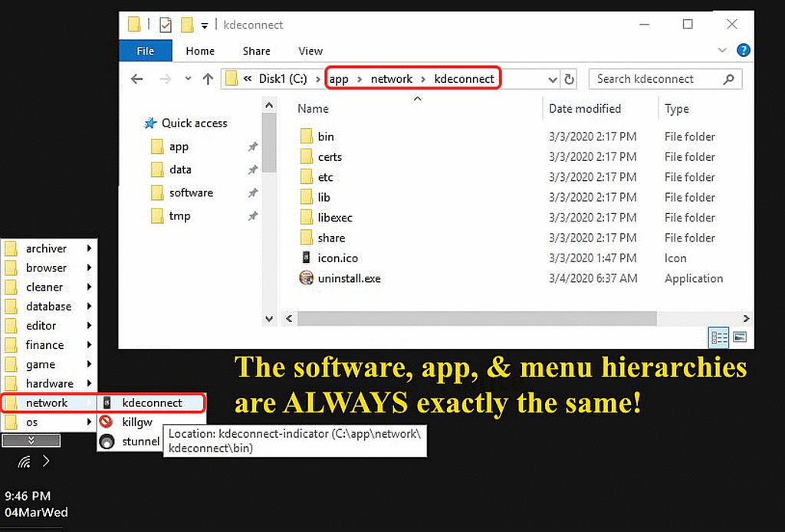Click Disk1 (C:) in the address bar
This screenshot has width=785, height=532.
tap(283, 79)
